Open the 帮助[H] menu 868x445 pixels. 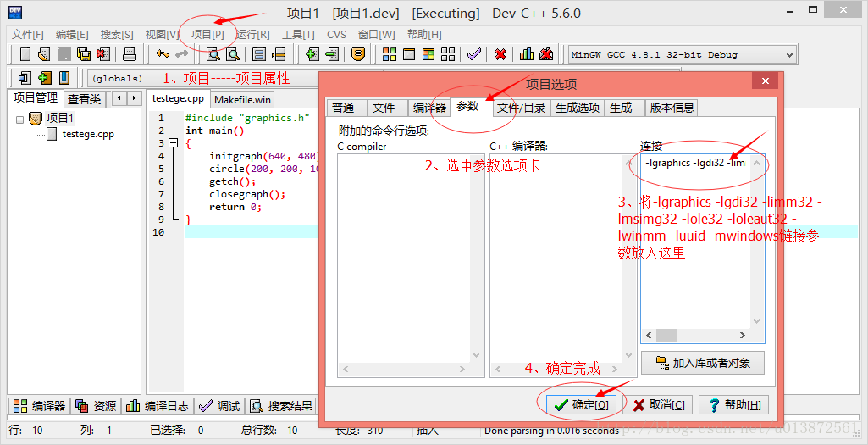424,35
